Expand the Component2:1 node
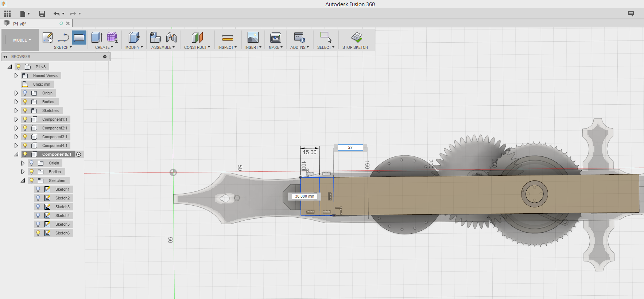Viewport: 644px width, 299px height. click(x=16, y=128)
